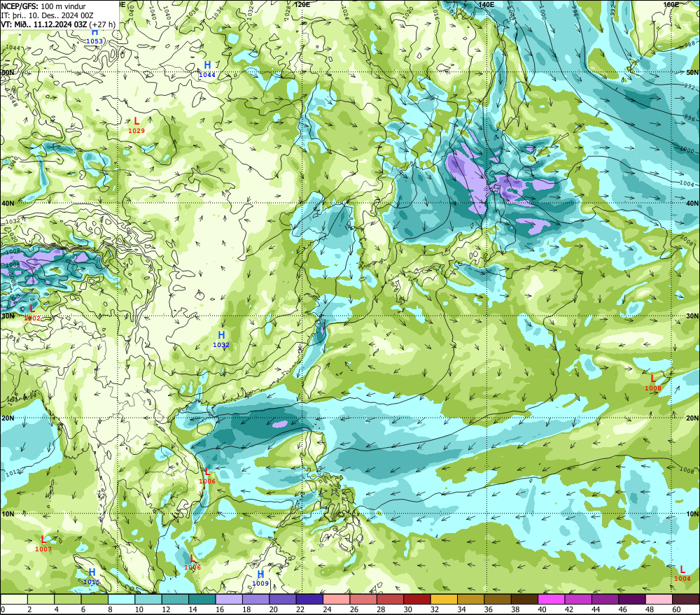Click the H 1015 high-pressure marker
The height and width of the screenshot is (615, 700).
click(x=92, y=577)
